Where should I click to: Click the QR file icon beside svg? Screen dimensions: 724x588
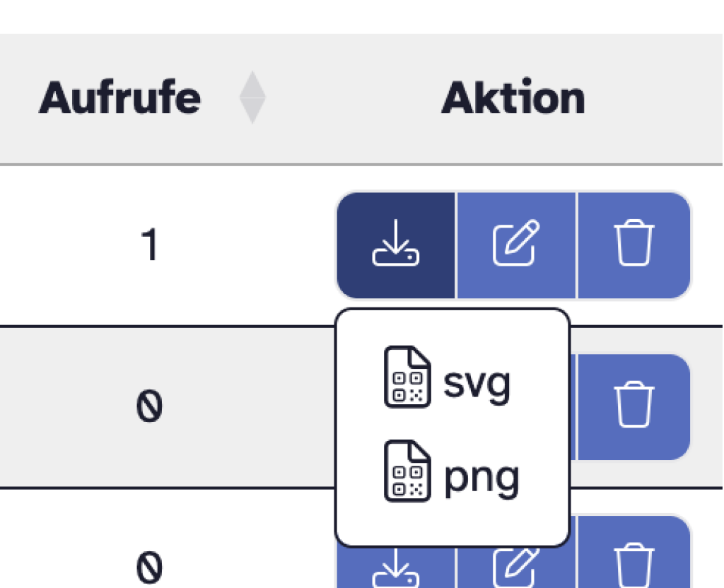tap(407, 377)
